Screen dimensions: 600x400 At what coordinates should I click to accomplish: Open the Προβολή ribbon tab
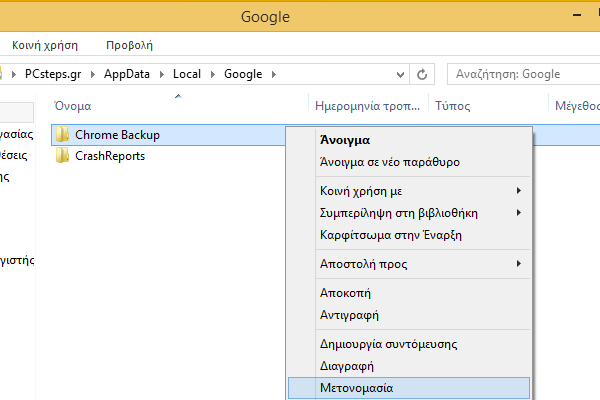click(x=129, y=45)
